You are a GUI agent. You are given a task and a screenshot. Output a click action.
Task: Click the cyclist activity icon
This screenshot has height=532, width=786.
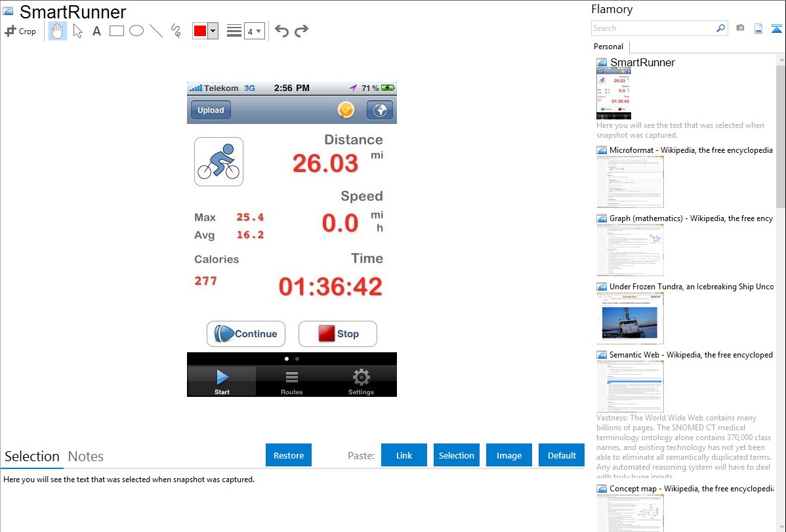point(218,161)
